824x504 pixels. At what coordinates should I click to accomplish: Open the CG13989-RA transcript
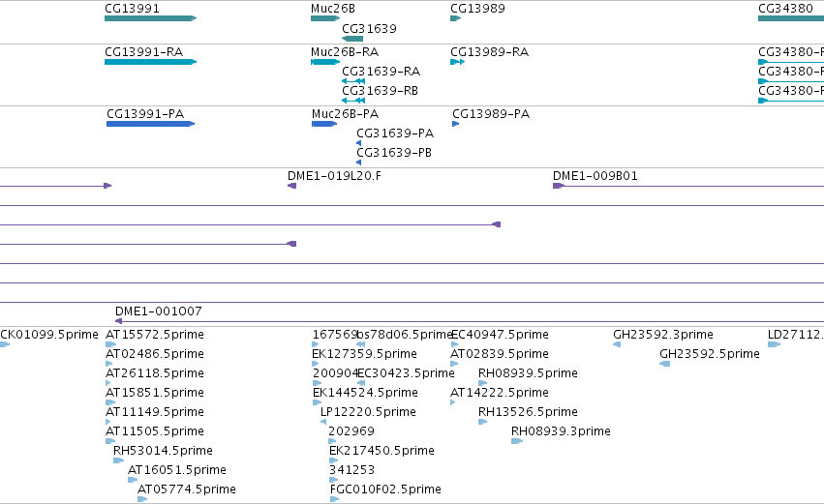tap(458, 62)
